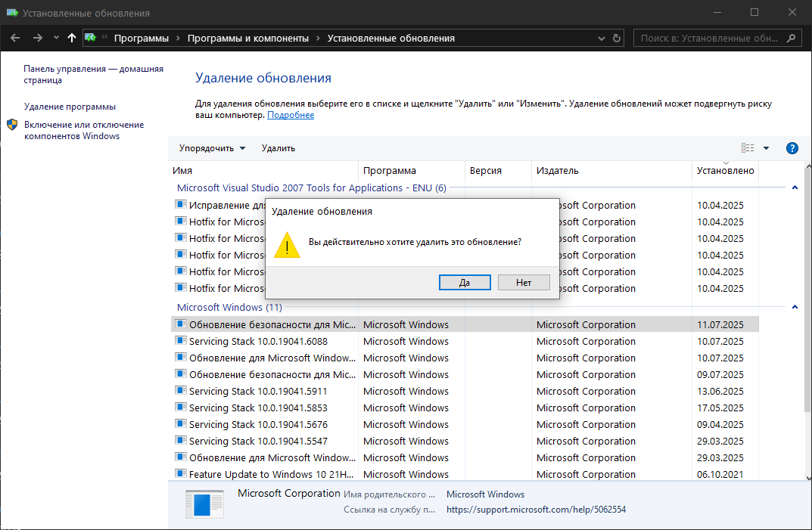Open the Удаление программы link
Screen dimensions: 812x530
70,106
